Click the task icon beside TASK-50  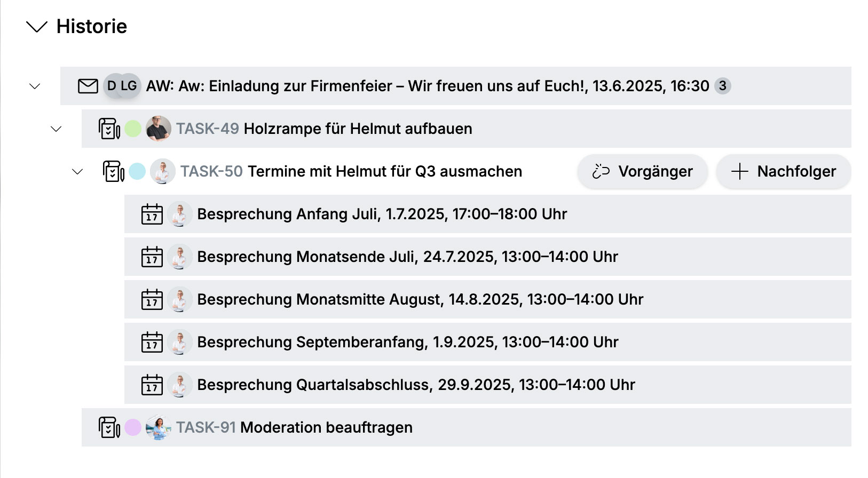(x=114, y=171)
